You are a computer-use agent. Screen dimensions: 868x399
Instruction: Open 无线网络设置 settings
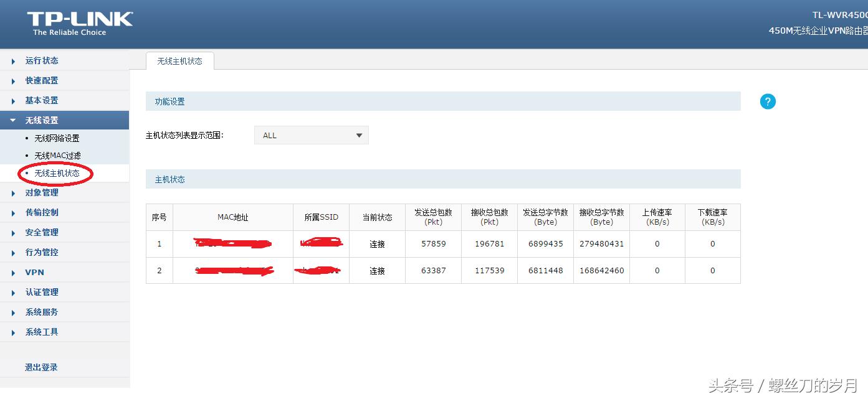pos(59,138)
